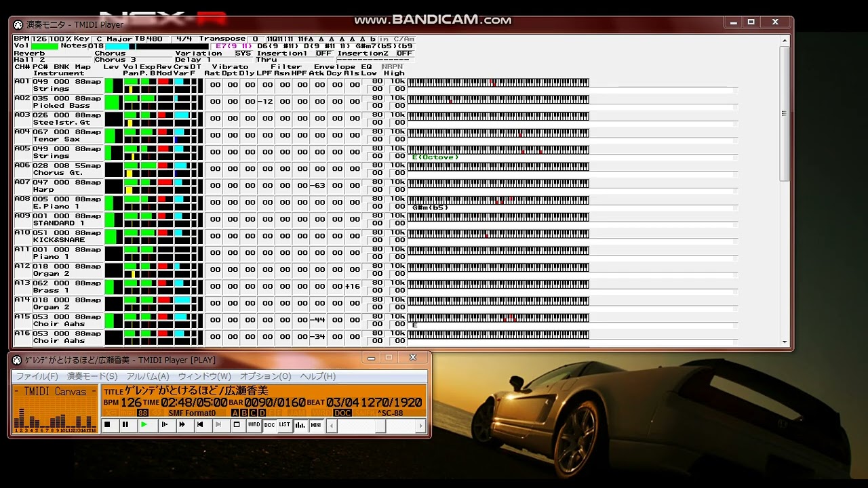Click the playback position slider thumb

tap(380, 426)
